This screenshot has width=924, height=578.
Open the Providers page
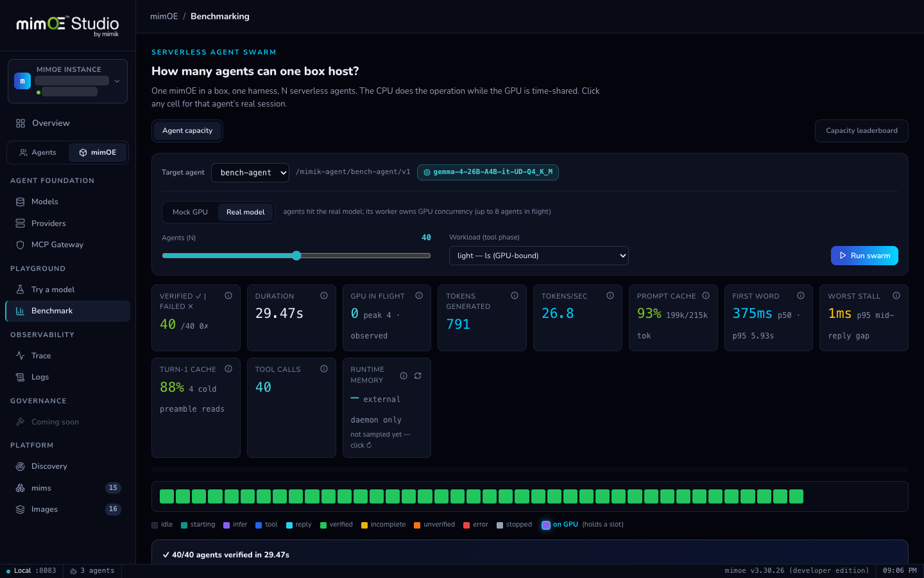(67, 223)
